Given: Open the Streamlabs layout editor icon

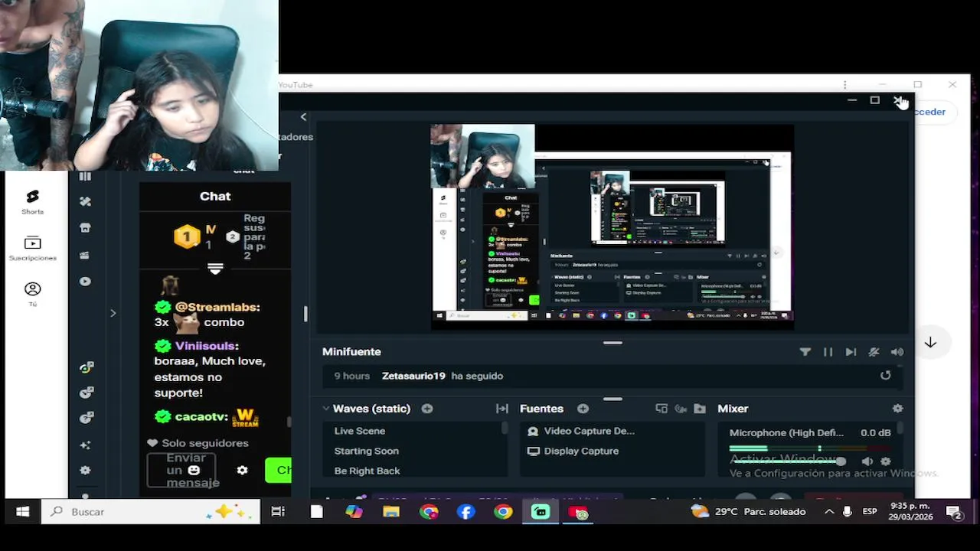Looking at the screenshot, I should pos(85,177).
